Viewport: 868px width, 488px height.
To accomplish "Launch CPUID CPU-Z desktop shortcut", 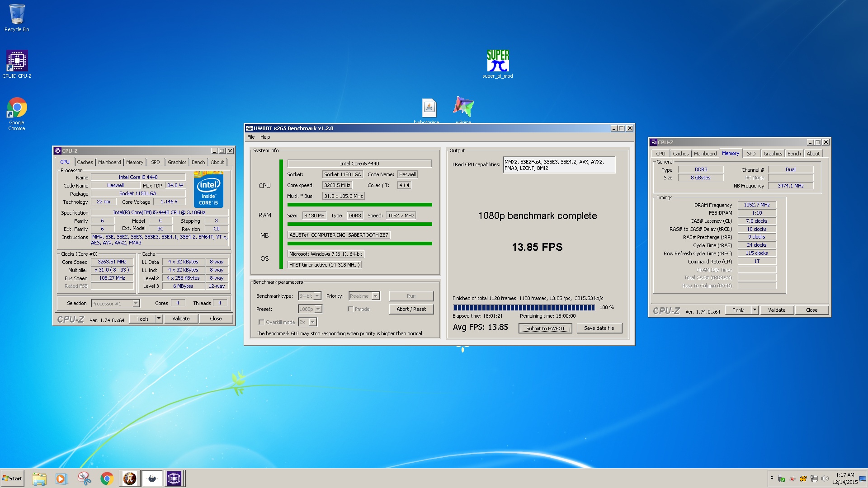I will point(17,64).
